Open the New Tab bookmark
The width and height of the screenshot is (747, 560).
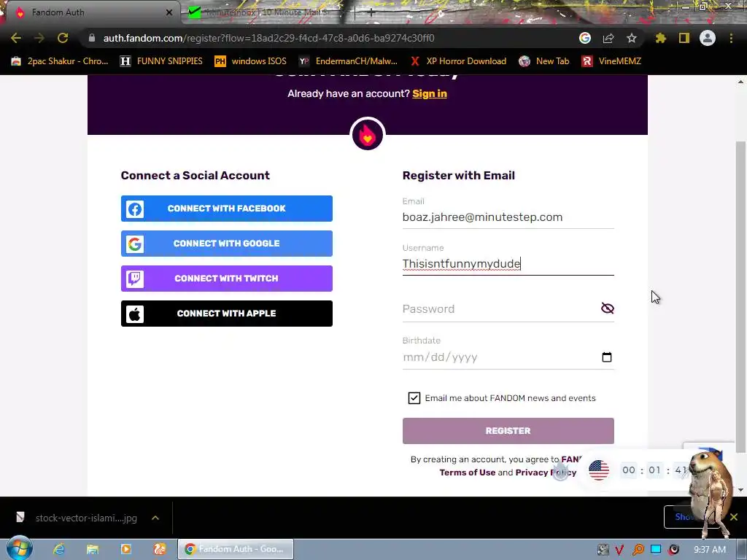click(x=544, y=61)
